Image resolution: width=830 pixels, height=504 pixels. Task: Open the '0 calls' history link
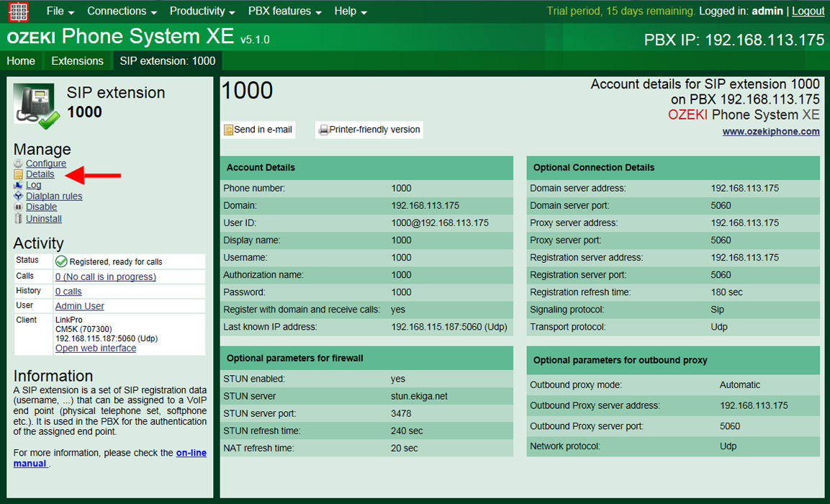point(69,292)
